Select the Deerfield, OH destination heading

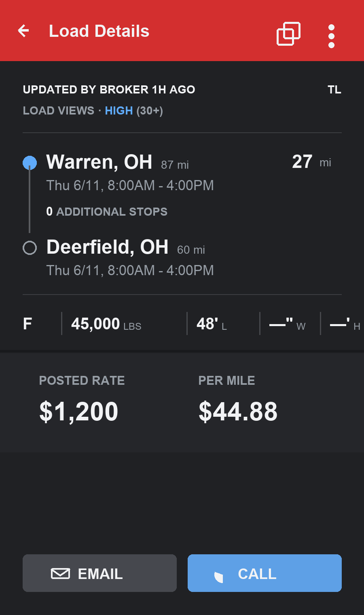click(107, 247)
